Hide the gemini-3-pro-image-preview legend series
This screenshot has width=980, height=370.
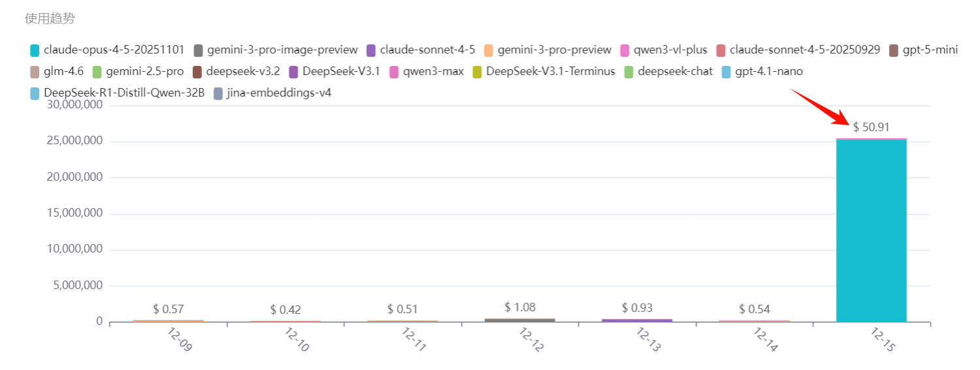coord(198,50)
